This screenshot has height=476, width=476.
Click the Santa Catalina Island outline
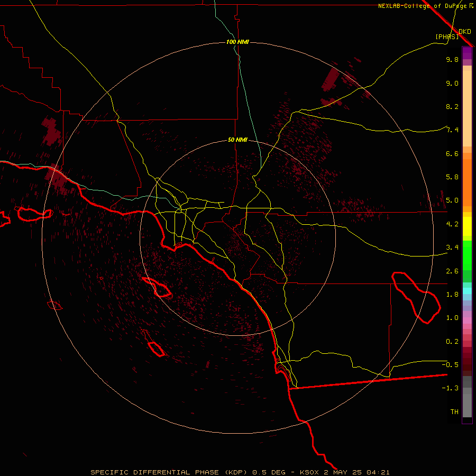(x=157, y=287)
